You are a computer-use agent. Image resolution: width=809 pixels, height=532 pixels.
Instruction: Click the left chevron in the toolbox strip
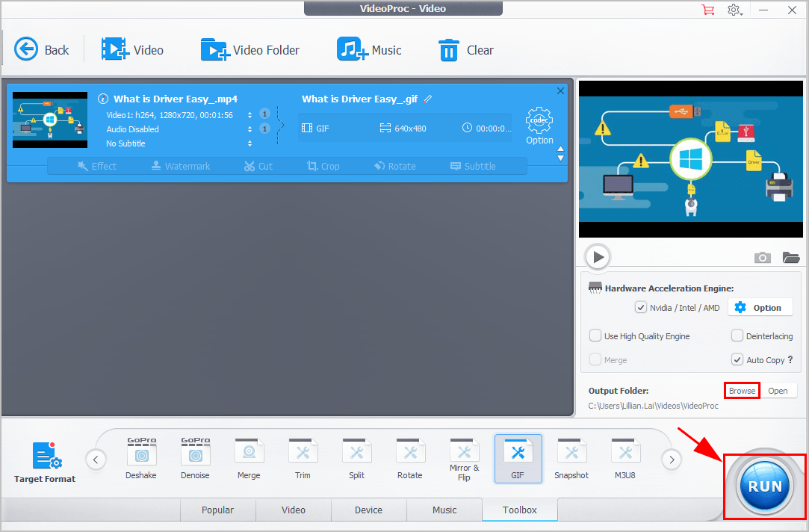pyautogui.click(x=96, y=460)
